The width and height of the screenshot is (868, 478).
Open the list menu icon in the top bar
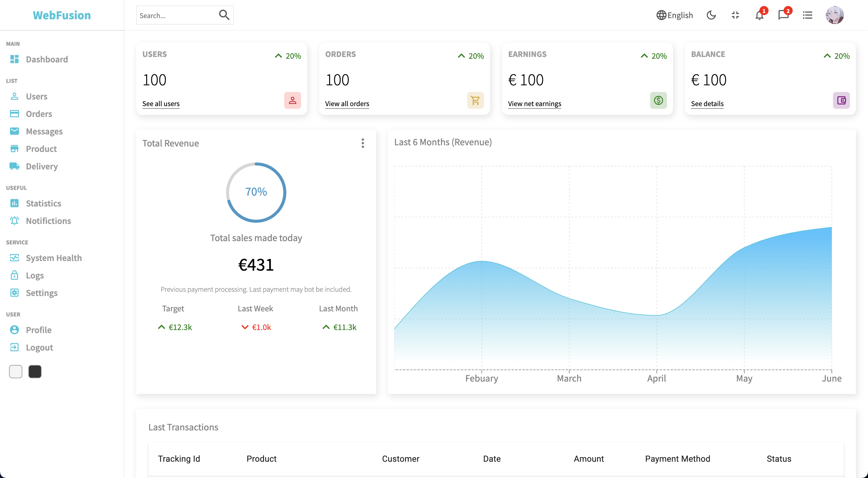coord(807,15)
